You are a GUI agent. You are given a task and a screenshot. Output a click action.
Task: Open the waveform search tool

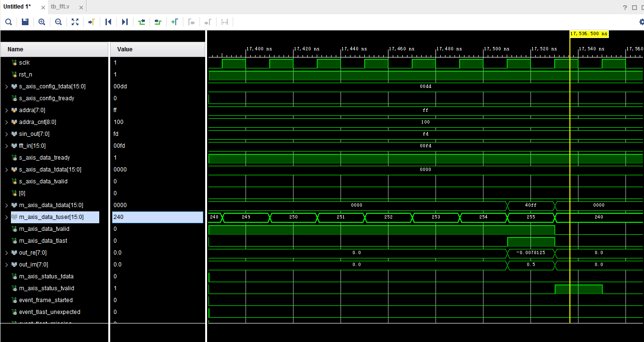coord(9,22)
